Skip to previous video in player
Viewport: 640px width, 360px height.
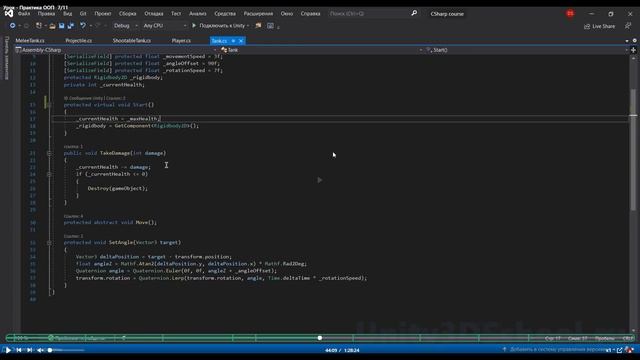(x=19, y=350)
